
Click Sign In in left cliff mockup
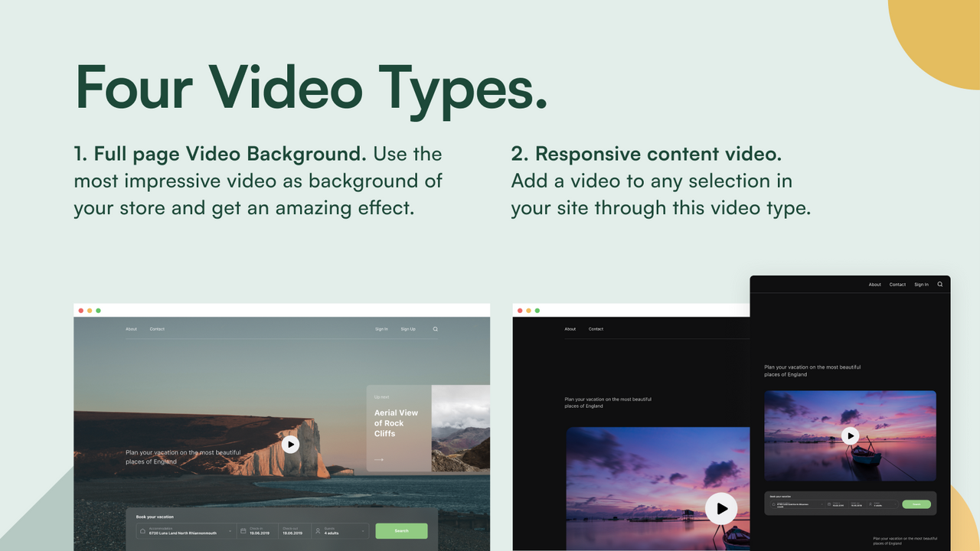coord(381,329)
